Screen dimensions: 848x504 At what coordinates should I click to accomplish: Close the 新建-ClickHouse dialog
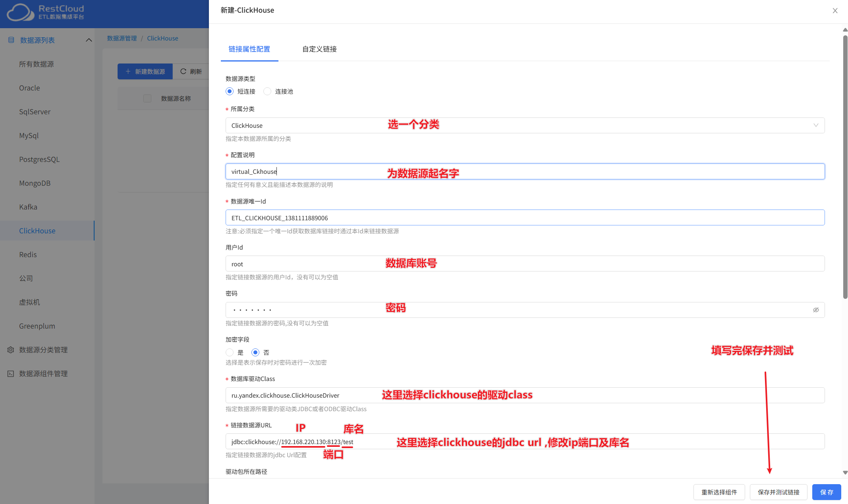[835, 11]
